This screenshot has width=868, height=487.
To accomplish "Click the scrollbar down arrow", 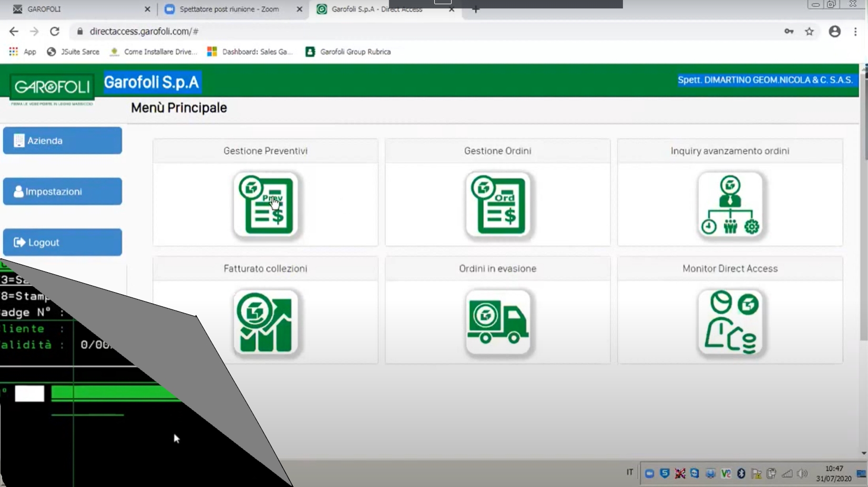I will pos(864,453).
